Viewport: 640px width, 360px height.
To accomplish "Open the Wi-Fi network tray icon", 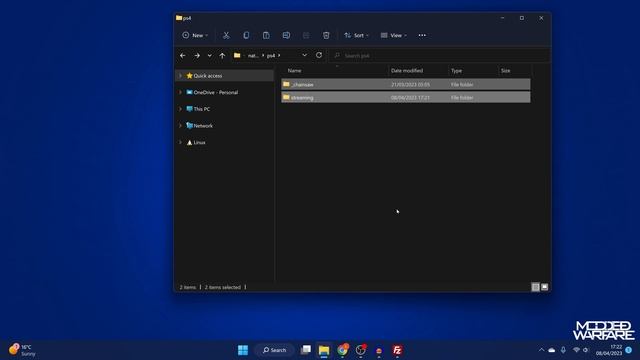I will tap(576, 350).
